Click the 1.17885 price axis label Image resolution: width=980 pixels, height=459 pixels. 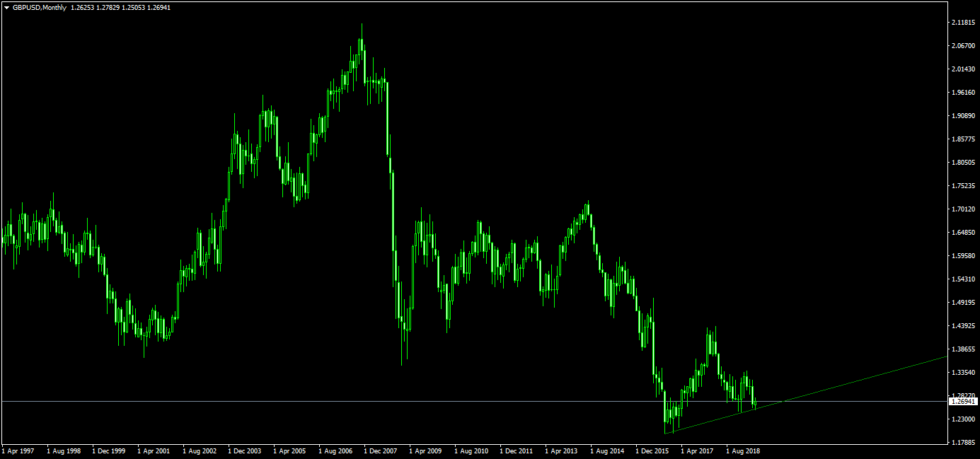[x=963, y=443]
